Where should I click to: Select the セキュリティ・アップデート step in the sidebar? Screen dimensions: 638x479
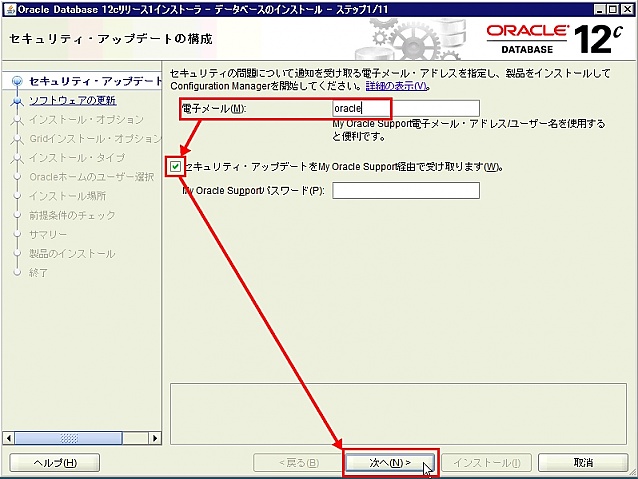point(96,81)
